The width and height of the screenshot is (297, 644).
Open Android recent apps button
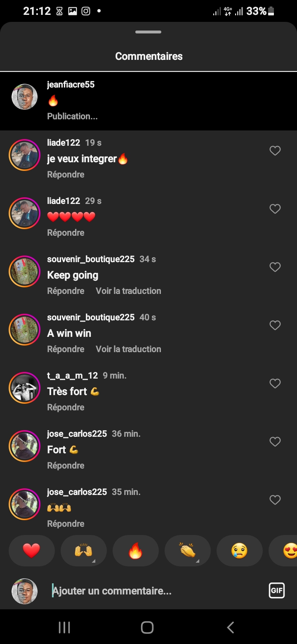click(x=64, y=627)
